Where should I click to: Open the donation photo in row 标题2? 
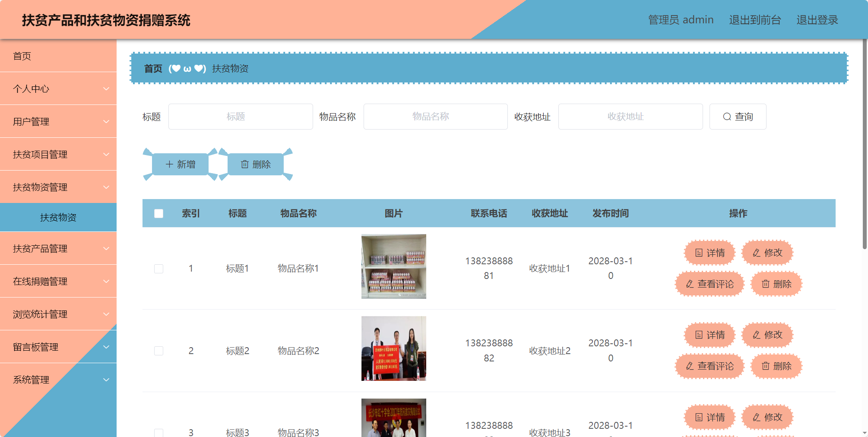394,348
